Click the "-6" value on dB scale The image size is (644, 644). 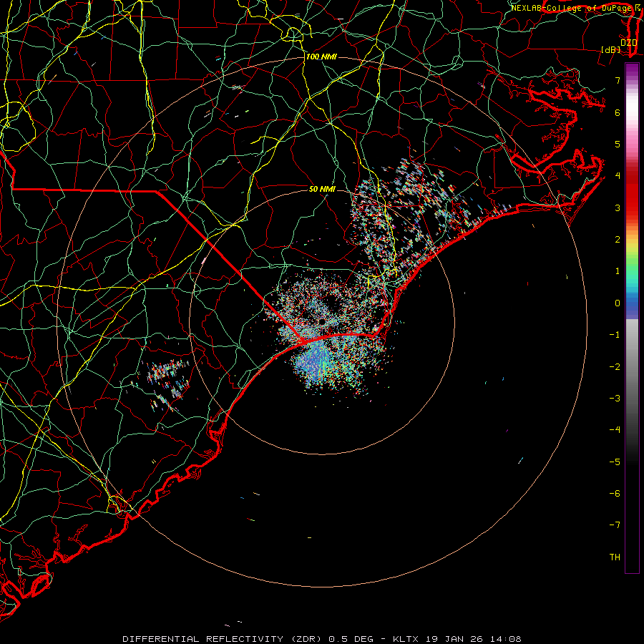coord(615,494)
